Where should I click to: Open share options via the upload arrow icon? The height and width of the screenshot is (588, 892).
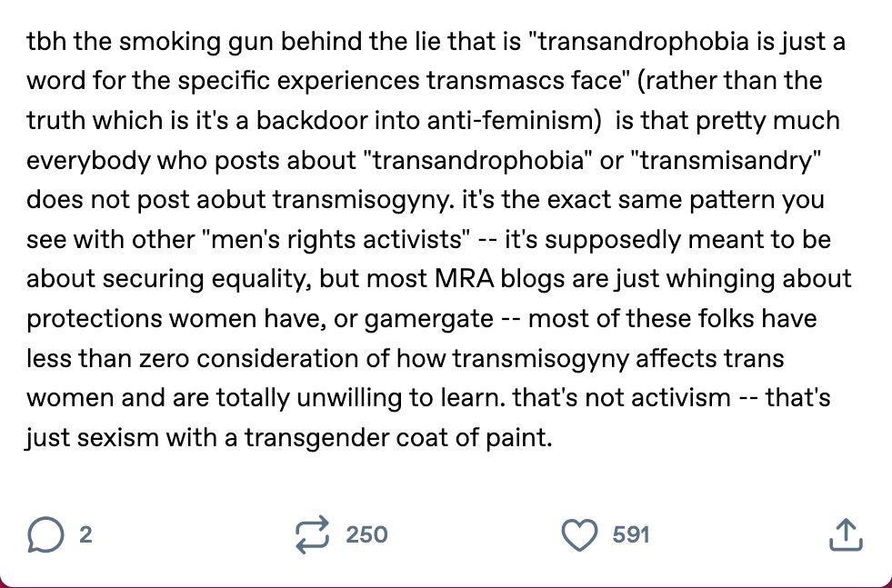click(846, 534)
